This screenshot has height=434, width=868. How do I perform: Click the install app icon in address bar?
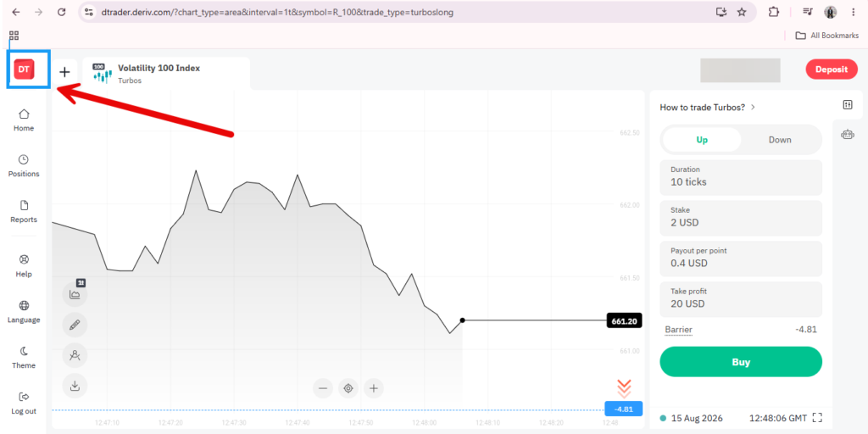[x=721, y=12]
